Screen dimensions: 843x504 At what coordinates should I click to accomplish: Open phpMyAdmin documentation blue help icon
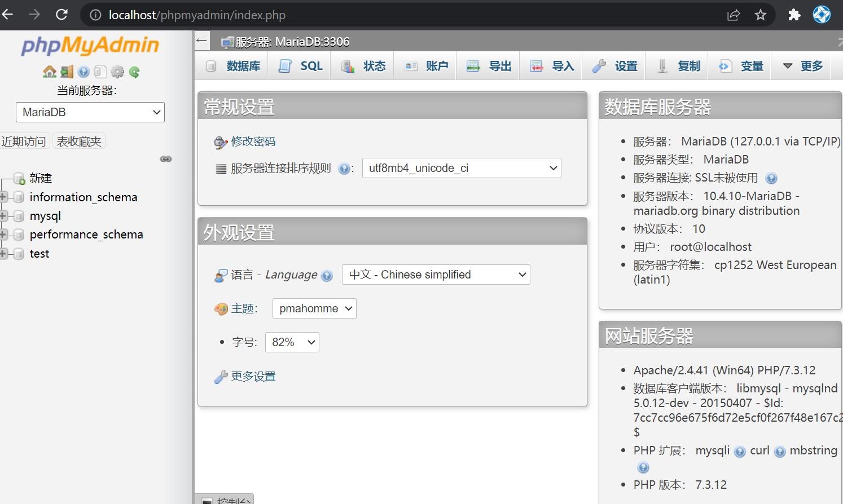pos(84,72)
